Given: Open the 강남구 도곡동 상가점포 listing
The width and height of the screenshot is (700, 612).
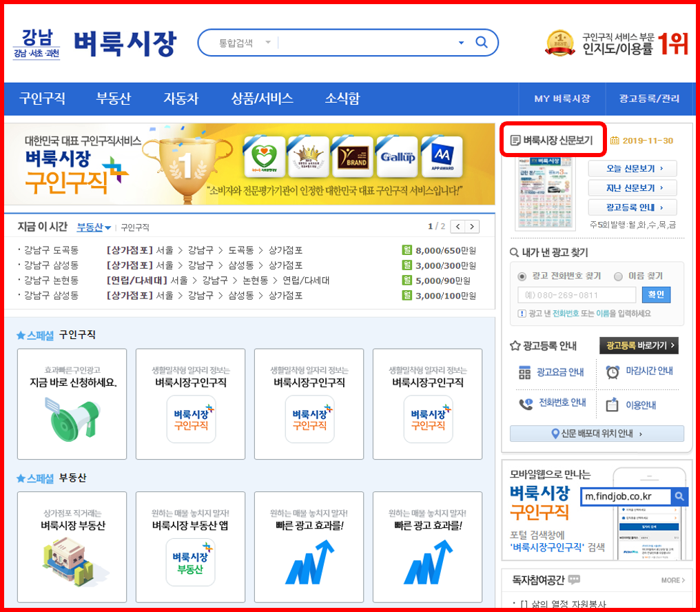Looking at the screenshot, I should pyautogui.click(x=205, y=250).
